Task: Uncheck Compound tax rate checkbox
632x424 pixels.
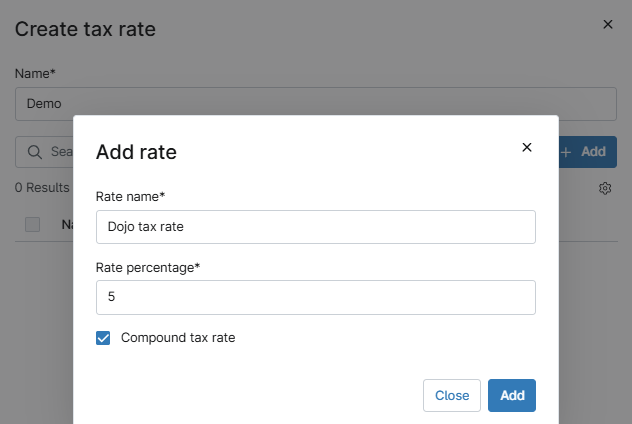Action: click(103, 338)
